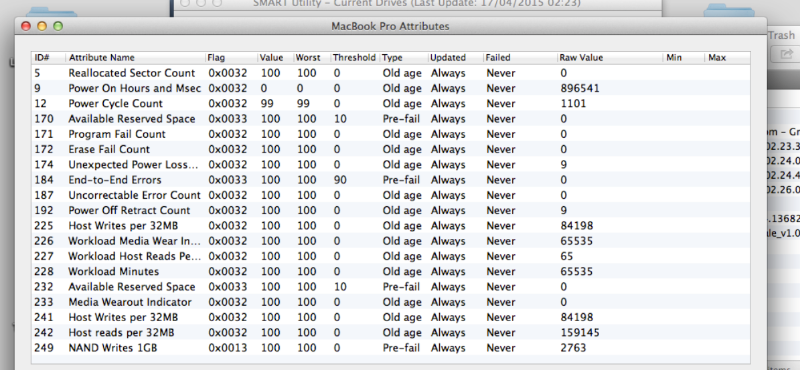Select Available Reserved Space row with ID 170

pyautogui.click(x=391, y=119)
